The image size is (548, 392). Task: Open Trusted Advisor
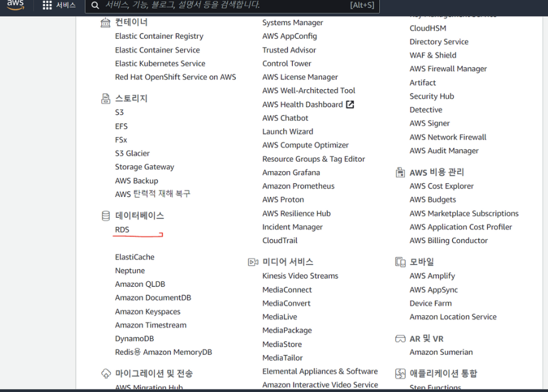(x=289, y=50)
